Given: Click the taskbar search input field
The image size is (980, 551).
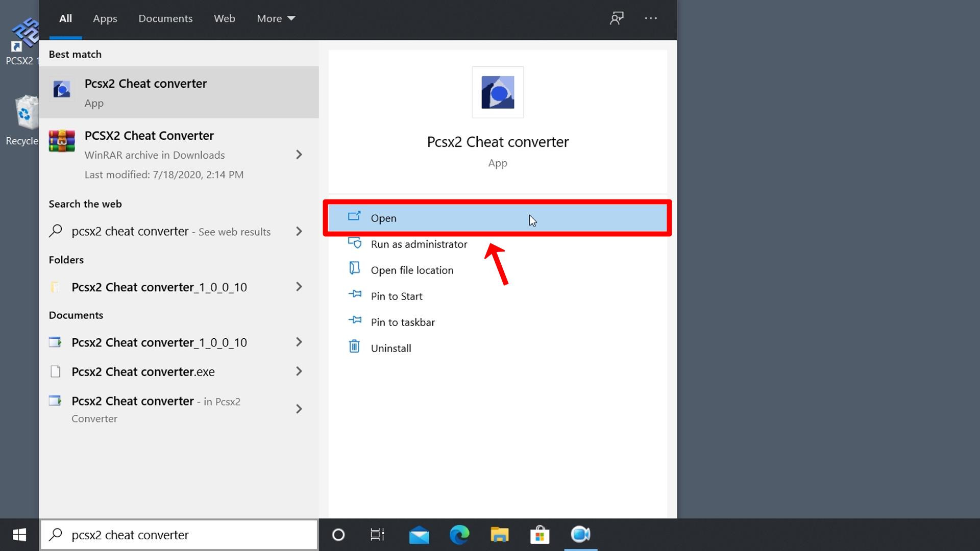Looking at the screenshot, I should click(179, 535).
